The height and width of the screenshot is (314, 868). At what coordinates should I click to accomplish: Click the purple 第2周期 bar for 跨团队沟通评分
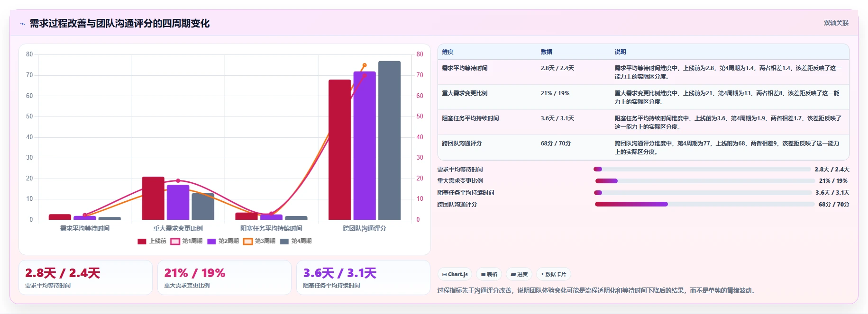click(365, 146)
